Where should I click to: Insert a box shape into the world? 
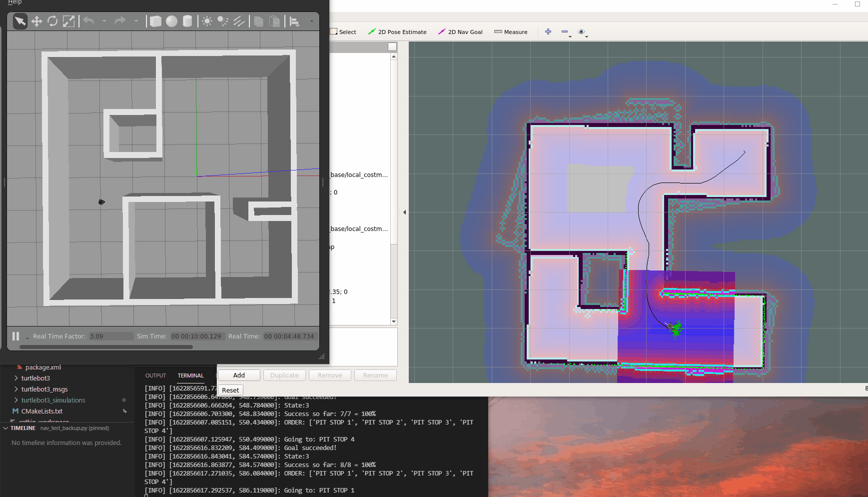[x=155, y=21]
